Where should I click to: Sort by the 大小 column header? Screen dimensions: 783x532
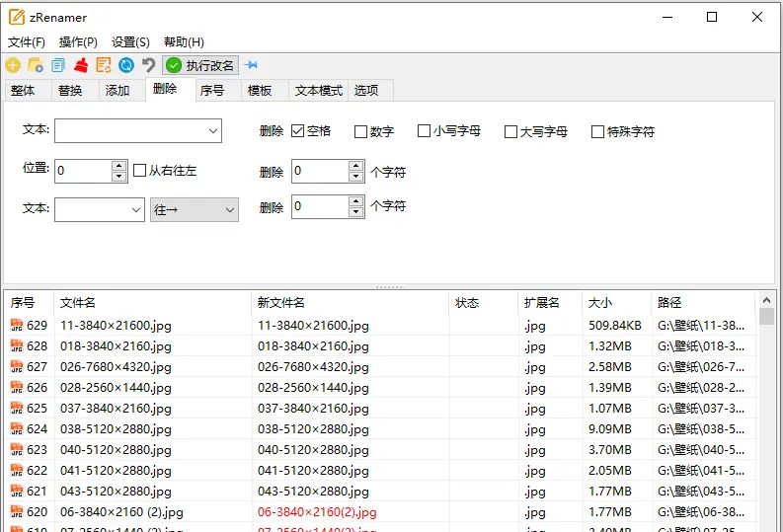[617, 302]
